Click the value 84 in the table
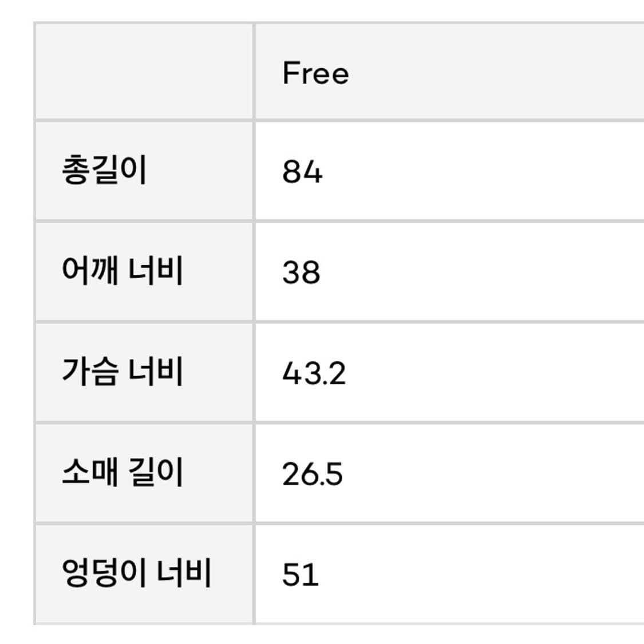 click(302, 171)
